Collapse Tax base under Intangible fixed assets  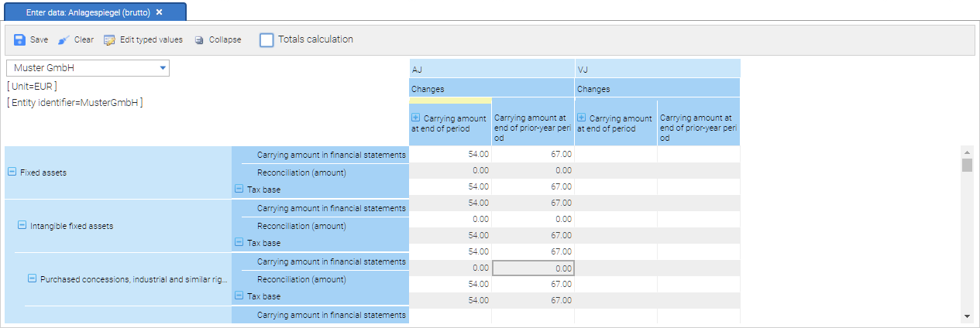coord(239,243)
